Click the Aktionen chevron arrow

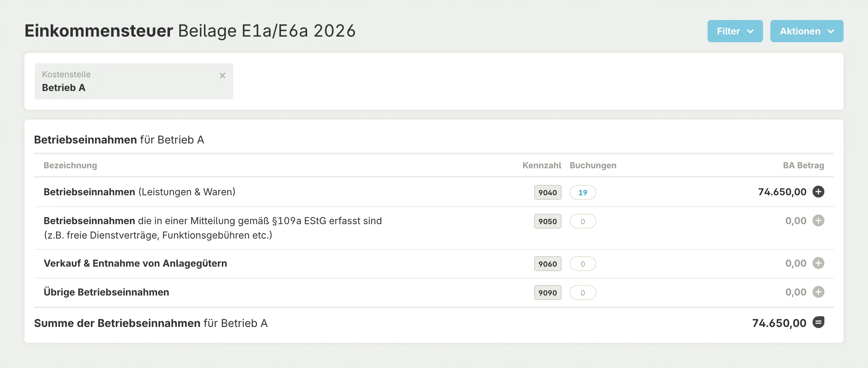831,31
